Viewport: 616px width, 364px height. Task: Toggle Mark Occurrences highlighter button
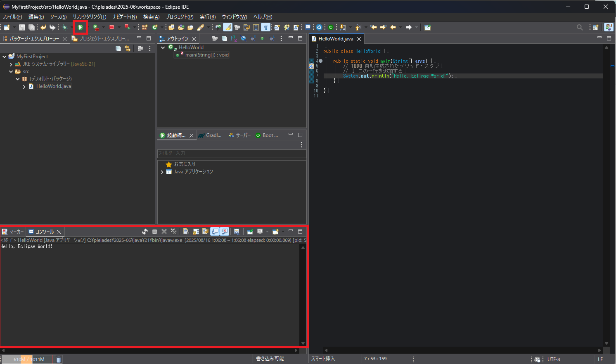coord(227,27)
